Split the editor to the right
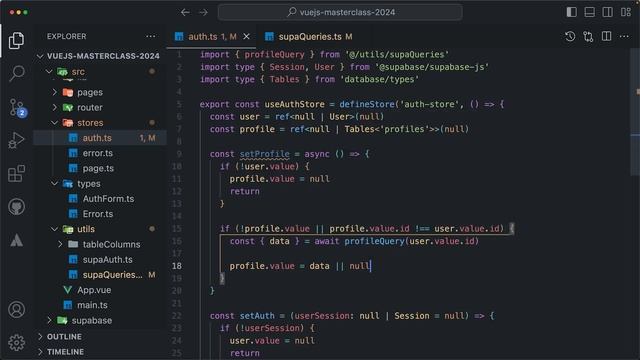Screen dimensions: 640x360 pyautogui.click(x=607, y=36)
